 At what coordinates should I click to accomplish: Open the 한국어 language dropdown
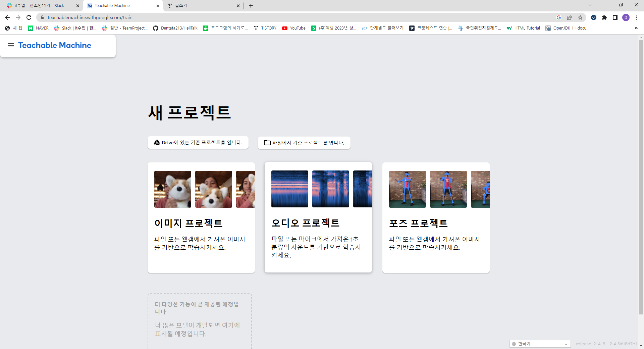(x=540, y=344)
